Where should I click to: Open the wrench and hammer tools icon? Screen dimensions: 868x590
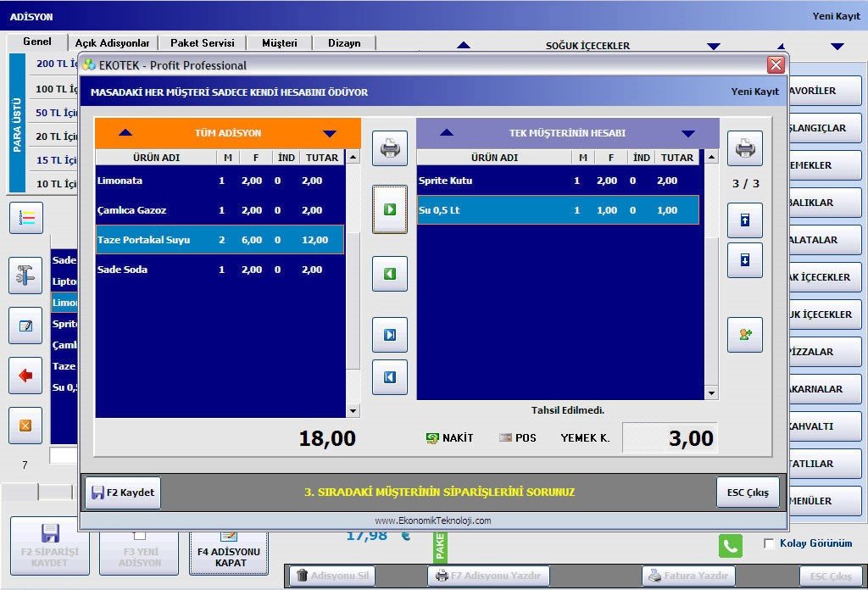click(25, 276)
